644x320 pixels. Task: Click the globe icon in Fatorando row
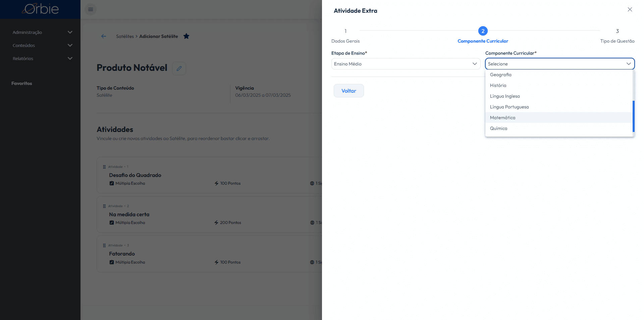click(312, 262)
